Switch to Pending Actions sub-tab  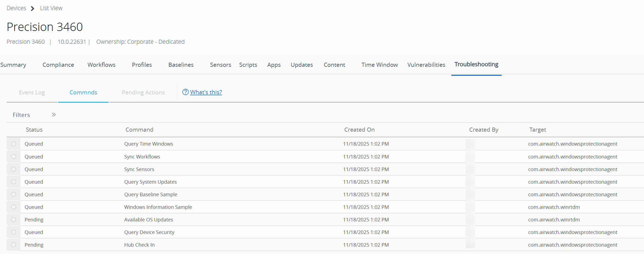[143, 93]
